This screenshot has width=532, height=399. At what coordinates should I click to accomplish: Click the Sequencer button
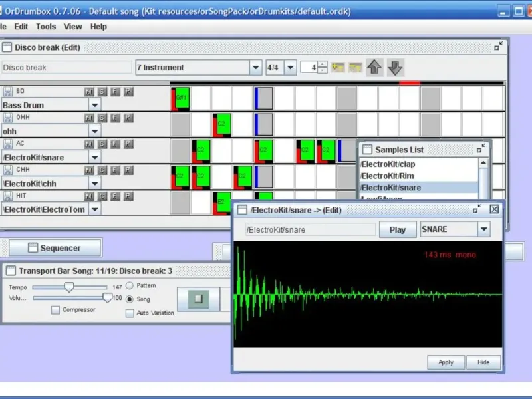tap(55, 248)
